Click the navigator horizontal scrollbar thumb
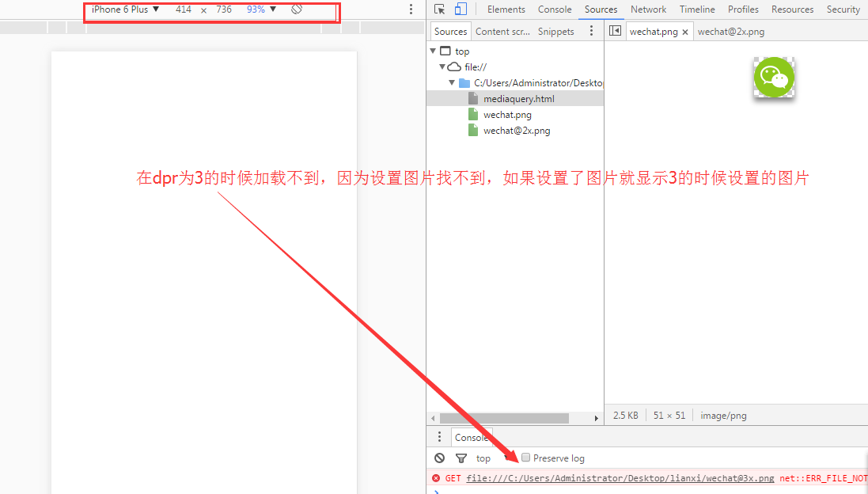 click(x=504, y=418)
